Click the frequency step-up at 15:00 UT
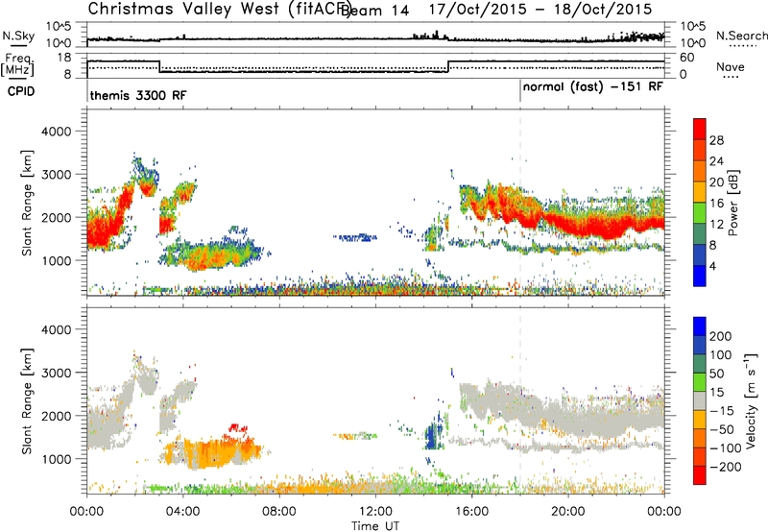This screenshot has width=768, height=532. (448, 66)
